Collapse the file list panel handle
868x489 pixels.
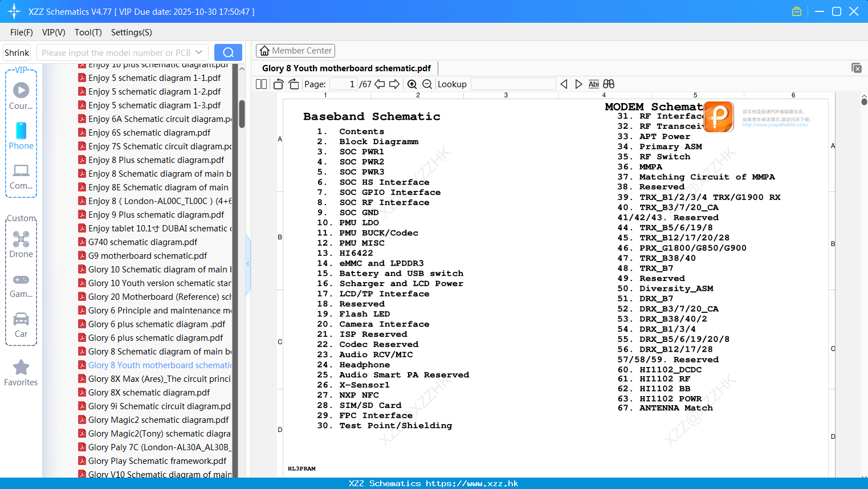point(248,264)
